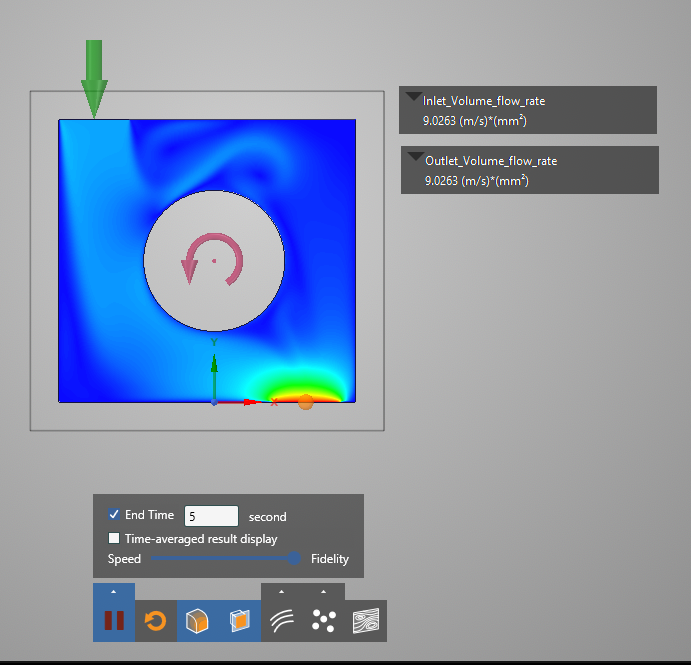This screenshot has height=665, width=691.
Task: Collapse the Inlet_Volume_flow_rate monitor
Action: pyautogui.click(x=413, y=97)
